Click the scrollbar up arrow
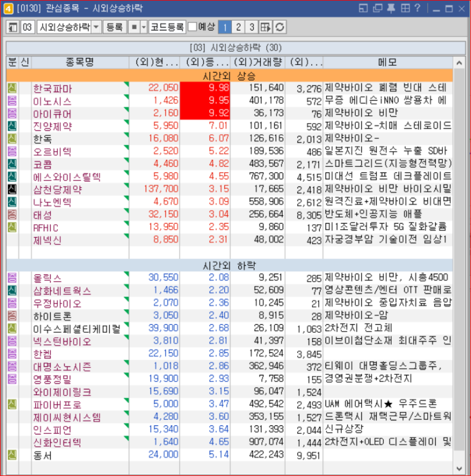This screenshot has width=471, height=476. pos(459,63)
